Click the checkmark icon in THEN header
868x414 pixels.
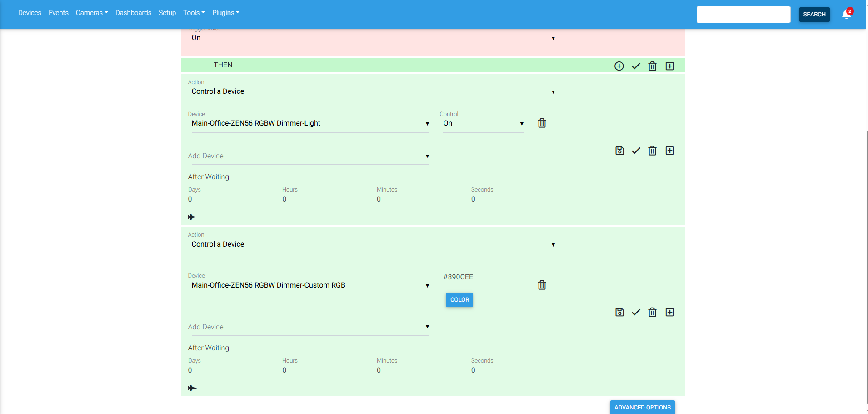tap(636, 66)
